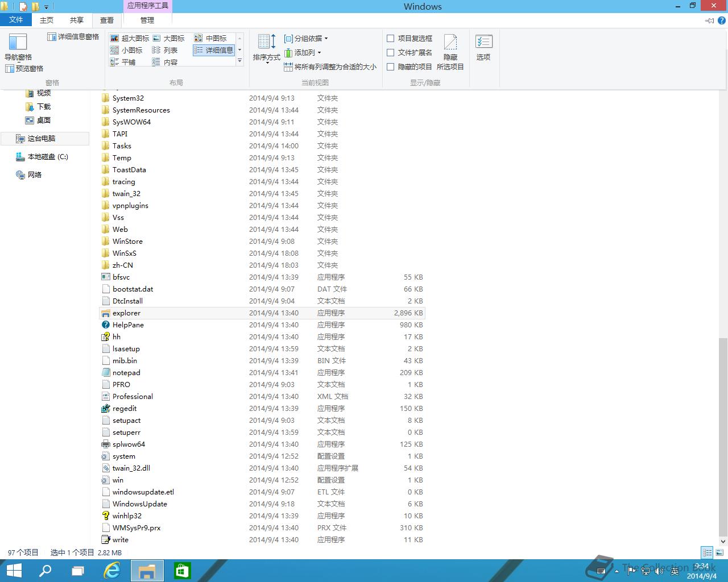Open the File menu tab
Viewport: 728px width, 582px height.
(16, 20)
